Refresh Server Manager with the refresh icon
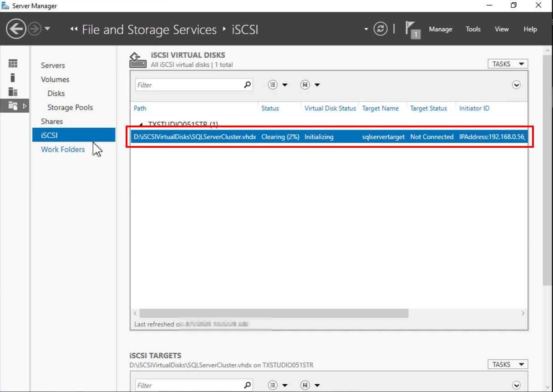This screenshot has height=392, width=553. pos(381,29)
